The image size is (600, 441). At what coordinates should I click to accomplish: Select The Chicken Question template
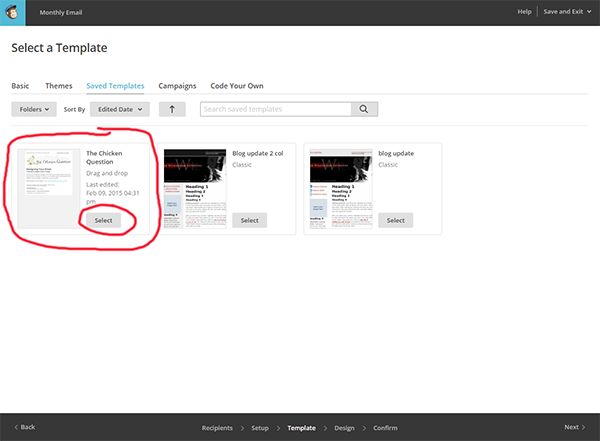[x=103, y=220]
